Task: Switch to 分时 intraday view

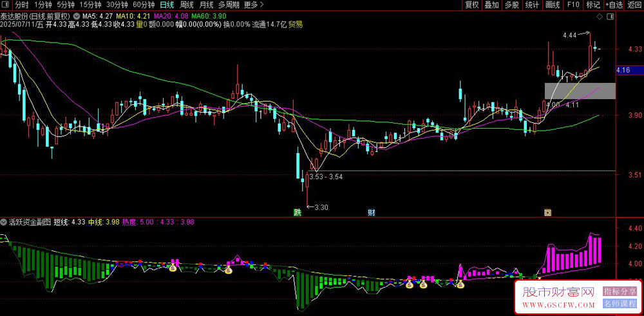Action: pyautogui.click(x=22, y=5)
